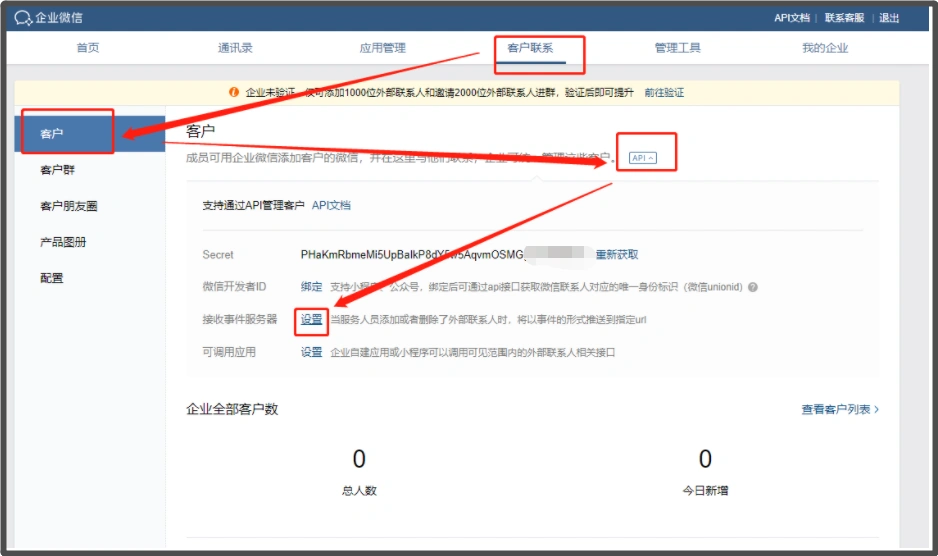Click the 今日新增 count of 0
Screen dimensions: 938x556
[x=705, y=459]
